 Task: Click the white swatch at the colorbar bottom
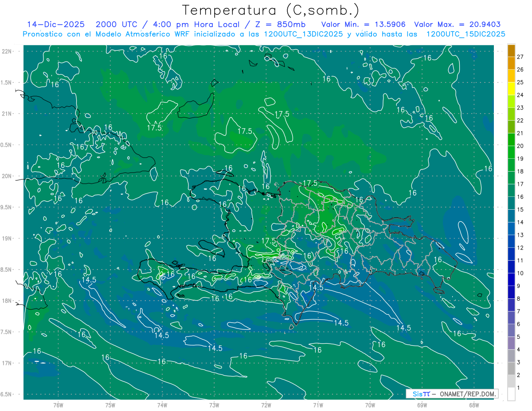(511, 394)
